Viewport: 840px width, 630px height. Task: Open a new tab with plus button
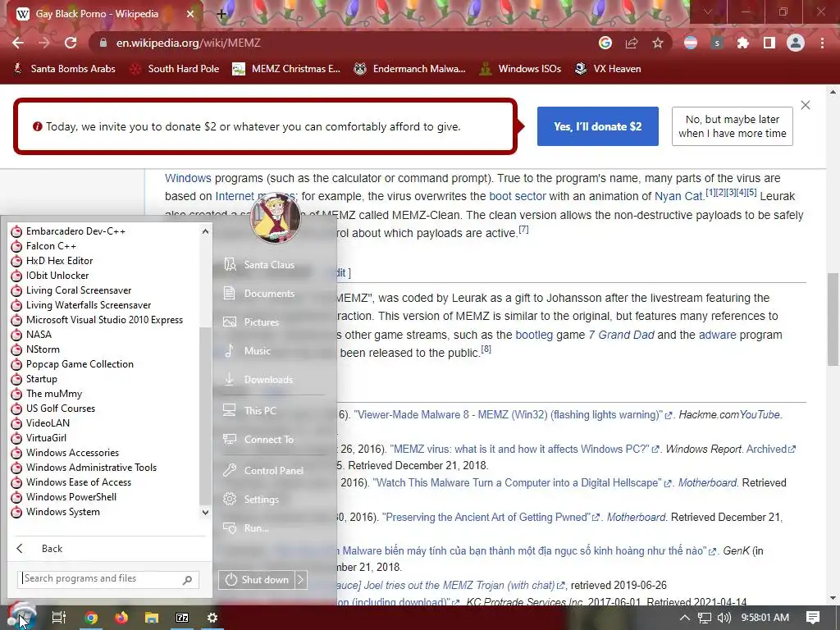click(221, 14)
